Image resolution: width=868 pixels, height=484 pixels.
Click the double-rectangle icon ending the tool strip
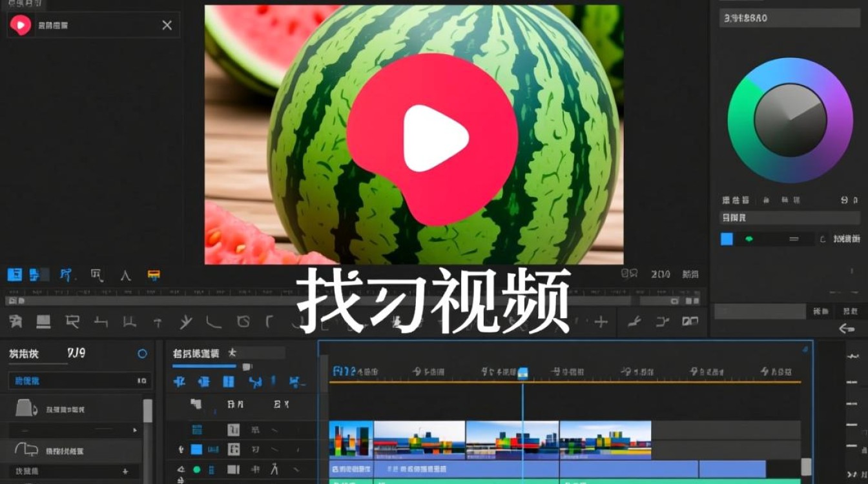[690, 321]
